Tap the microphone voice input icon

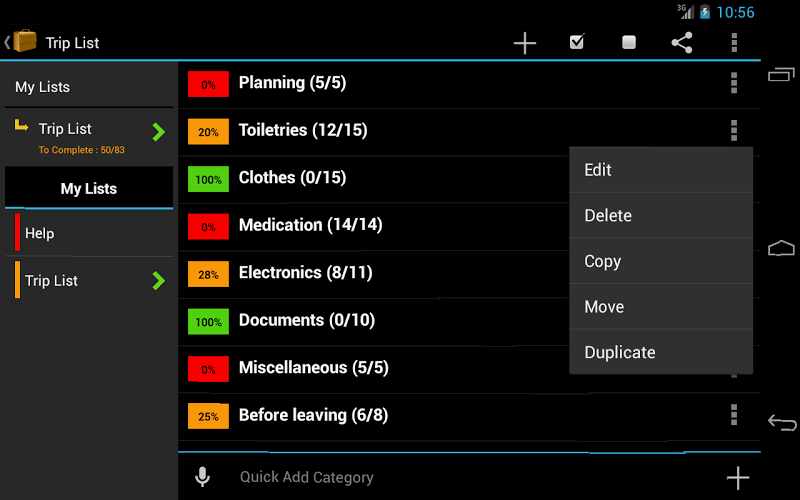click(203, 477)
